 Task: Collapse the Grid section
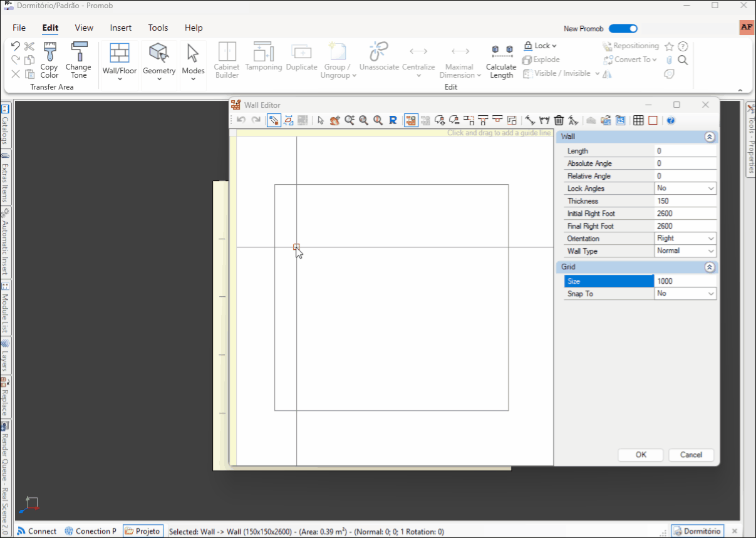pyautogui.click(x=709, y=267)
